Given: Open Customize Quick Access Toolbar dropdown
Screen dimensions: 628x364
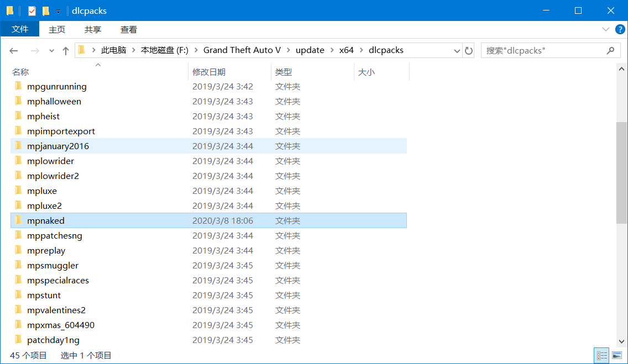Looking at the screenshot, I should tap(58, 11).
